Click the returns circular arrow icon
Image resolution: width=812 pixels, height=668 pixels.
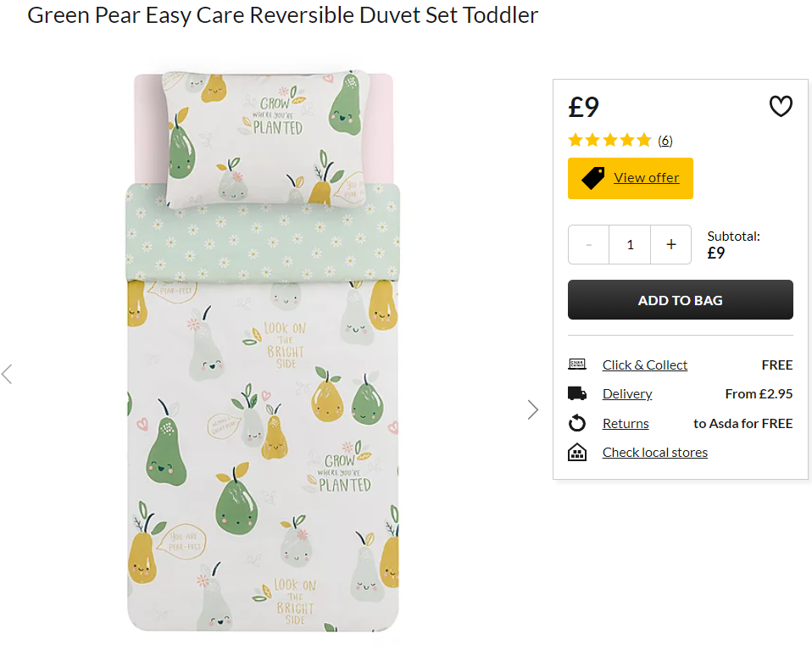[x=577, y=423]
